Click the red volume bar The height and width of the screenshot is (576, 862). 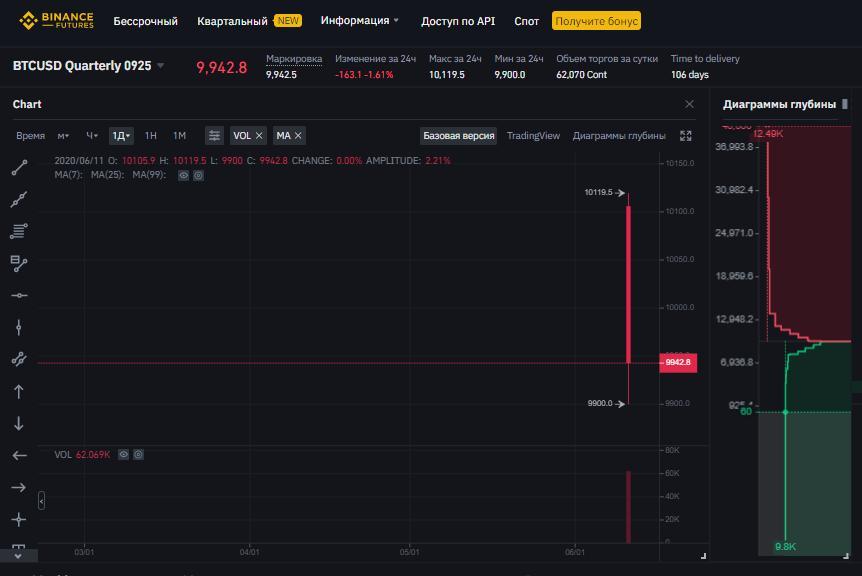click(628, 506)
